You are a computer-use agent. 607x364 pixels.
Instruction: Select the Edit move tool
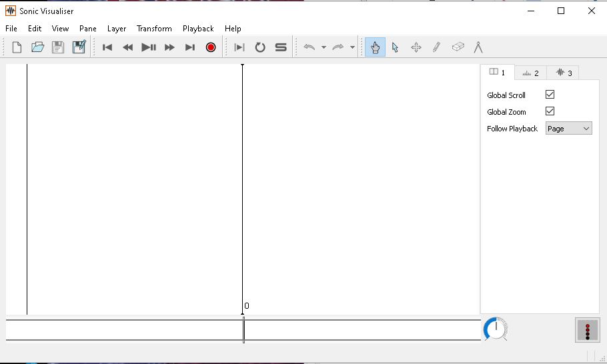416,47
